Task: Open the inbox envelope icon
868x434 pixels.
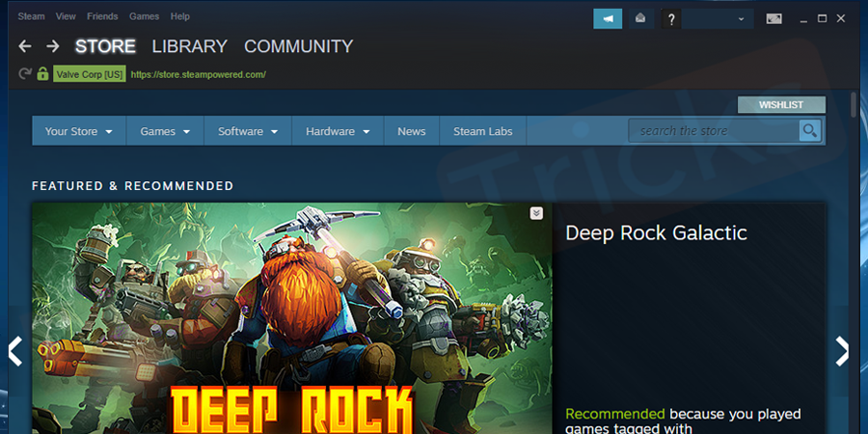Action: 640,19
